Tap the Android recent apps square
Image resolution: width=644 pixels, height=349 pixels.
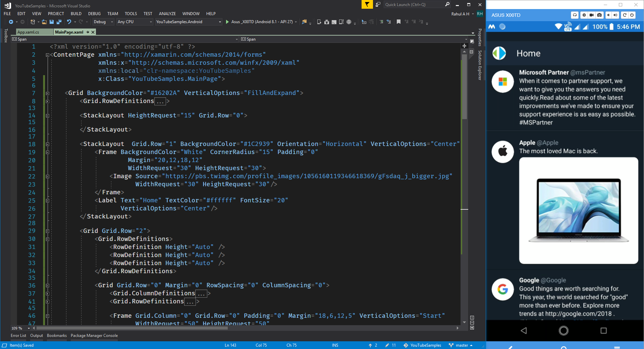603,331
